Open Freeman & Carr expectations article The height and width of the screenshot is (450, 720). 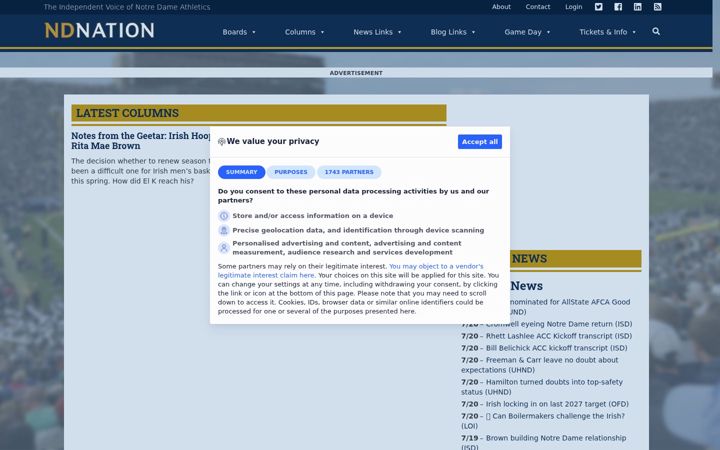pos(540,365)
